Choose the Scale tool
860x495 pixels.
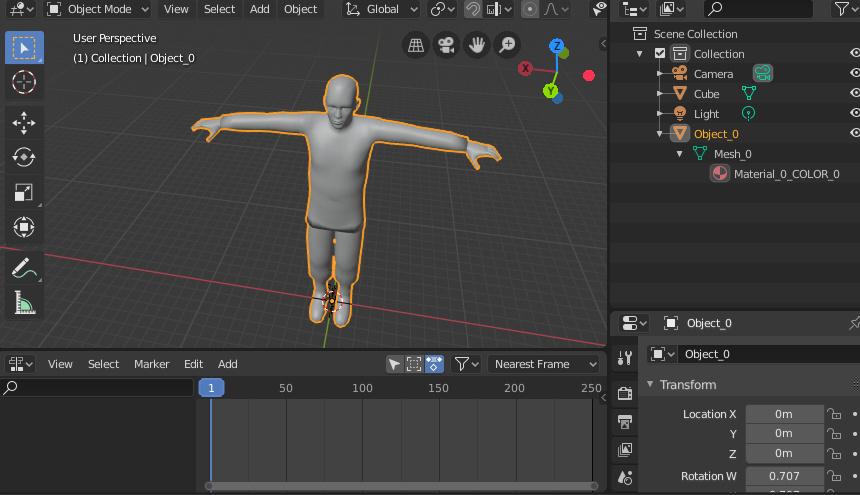[24, 192]
